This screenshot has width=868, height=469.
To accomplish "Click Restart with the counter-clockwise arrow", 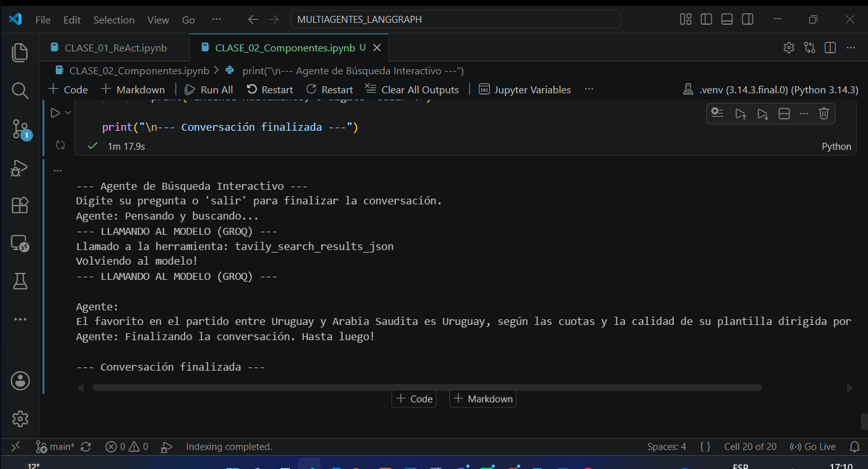I will pos(270,89).
